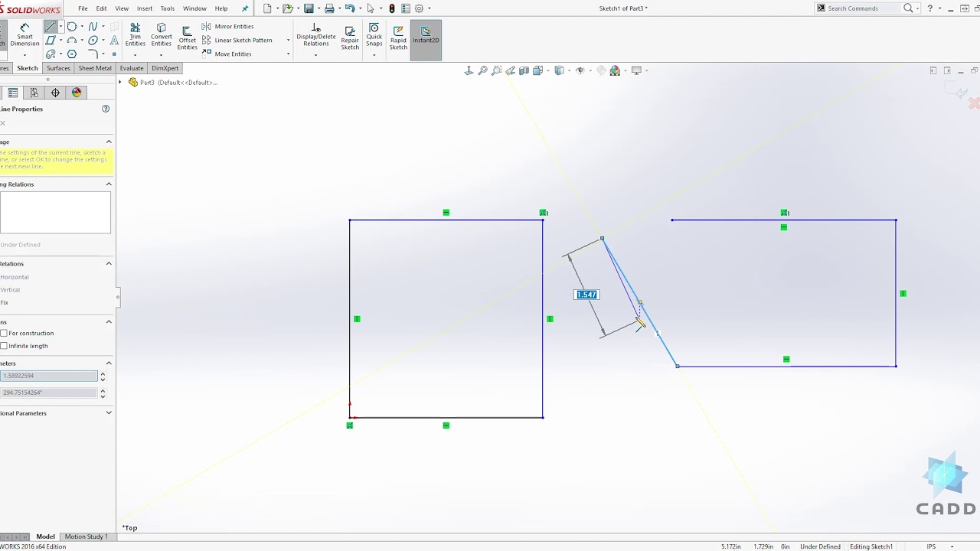
Task: Collapse the Parameters section
Action: 109,363
